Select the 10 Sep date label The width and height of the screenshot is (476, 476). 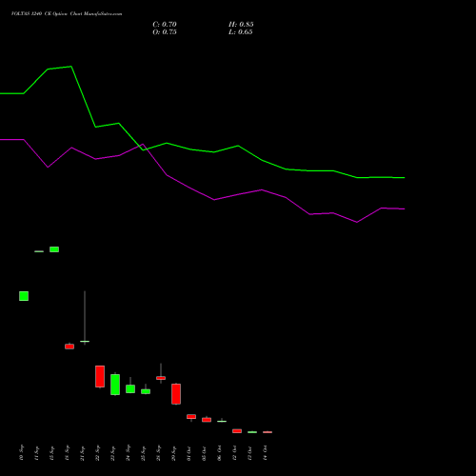pyautogui.click(x=21, y=453)
